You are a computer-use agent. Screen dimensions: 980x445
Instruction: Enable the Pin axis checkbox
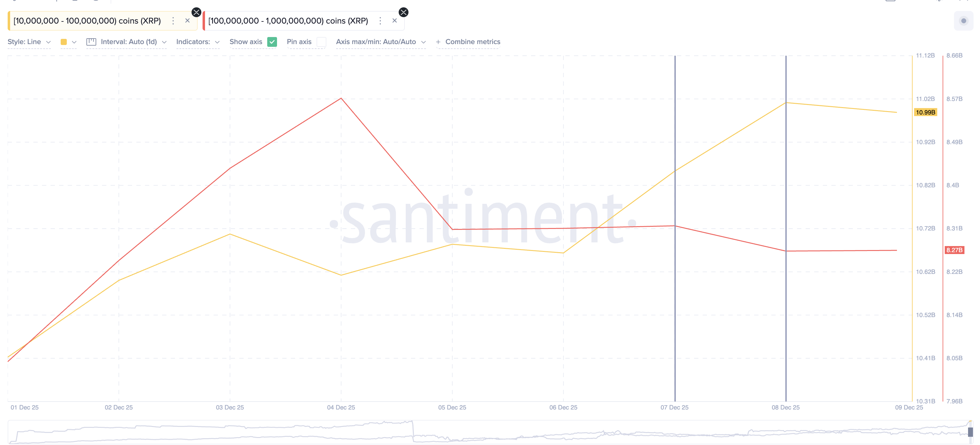(x=322, y=42)
